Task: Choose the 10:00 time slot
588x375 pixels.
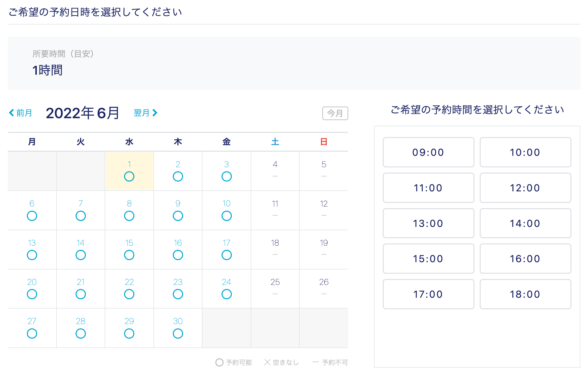Action: click(x=525, y=152)
